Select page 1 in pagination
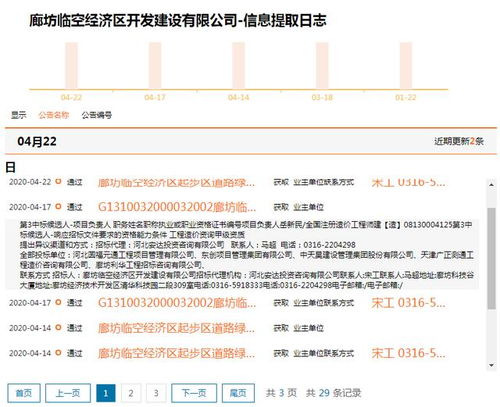500x407 pixels. click(x=106, y=393)
